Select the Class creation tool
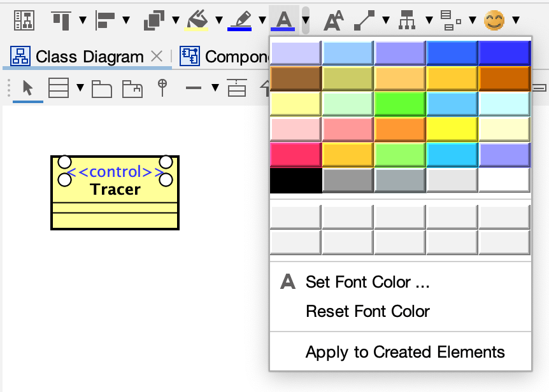549x392 pixels. (x=58, y=88)
